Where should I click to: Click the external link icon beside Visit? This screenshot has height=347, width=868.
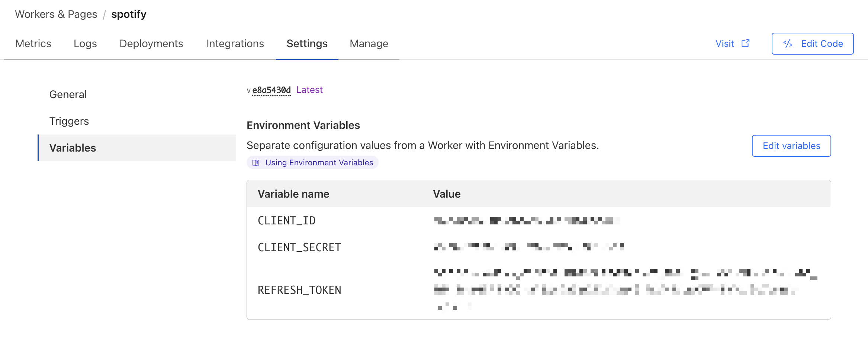point(746,43)
